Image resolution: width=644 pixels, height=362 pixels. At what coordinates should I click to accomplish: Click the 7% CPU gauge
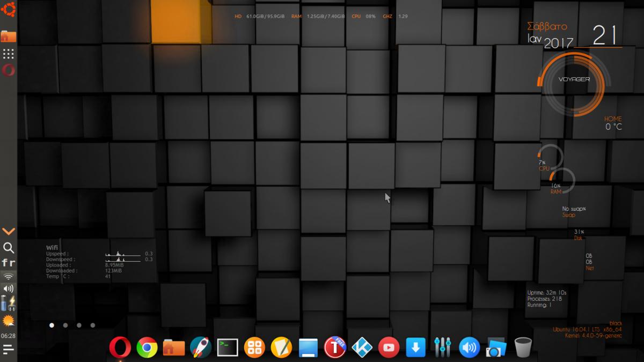[550, 159]
